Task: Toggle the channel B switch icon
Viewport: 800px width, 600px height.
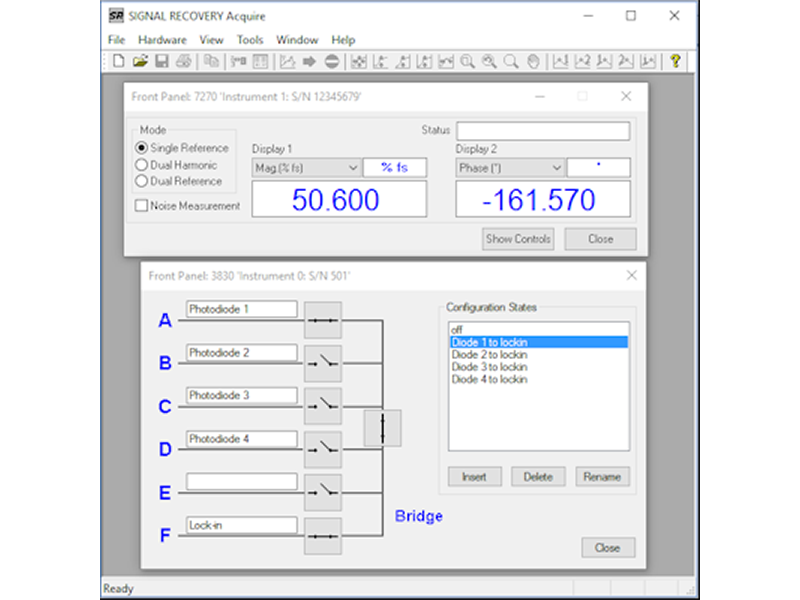Action: point(322,362)
